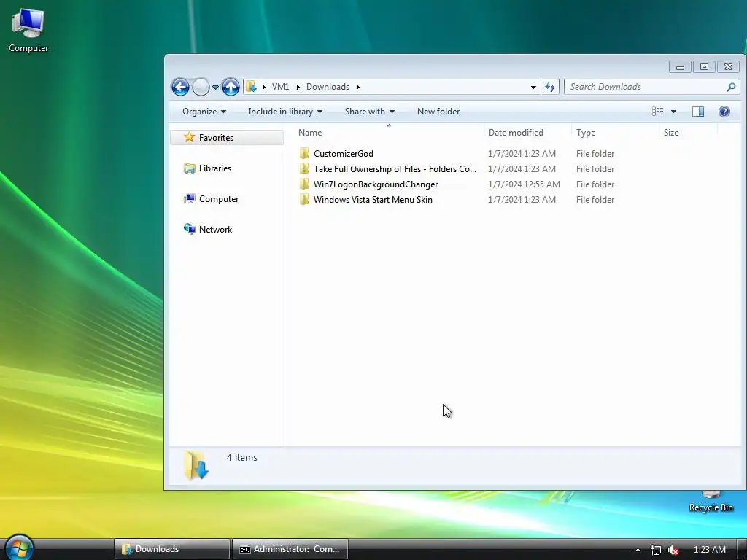
Task: Click the folder icon in address bar
Action: tap(251, 87)
